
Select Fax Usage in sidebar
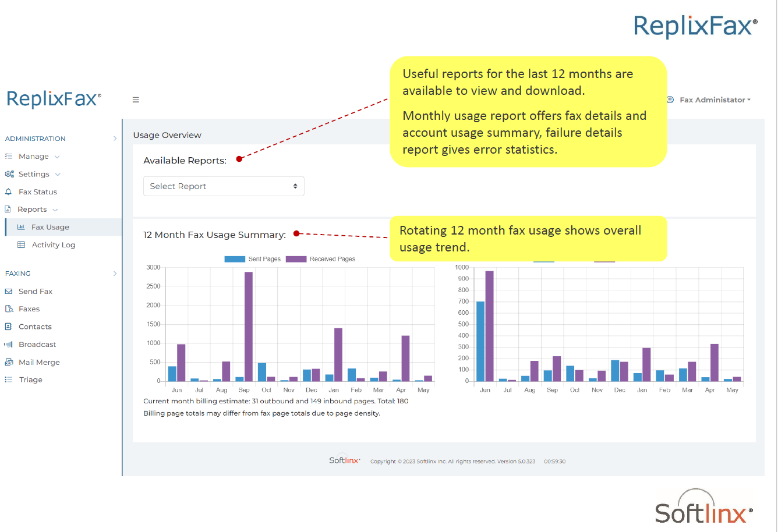(x=50, y=227)
